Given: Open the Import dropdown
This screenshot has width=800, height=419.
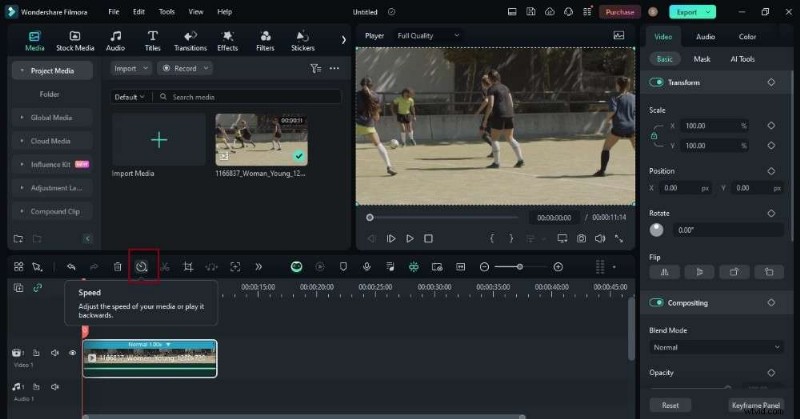Looking at the screenshot, I should (131, 68).
